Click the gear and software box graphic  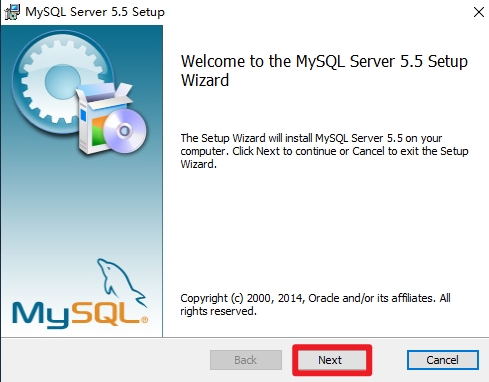[79, 92]
